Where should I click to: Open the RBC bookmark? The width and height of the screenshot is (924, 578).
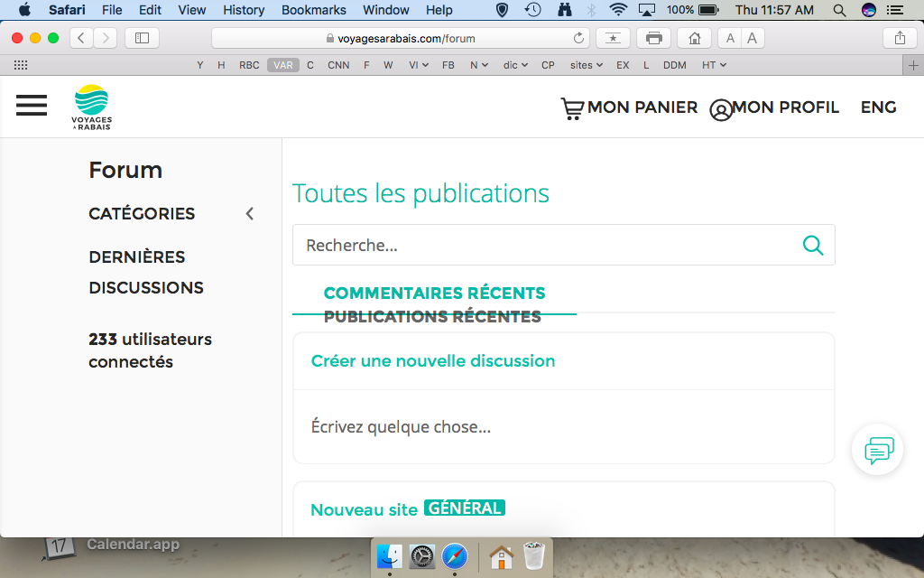(x=249, y=65)
